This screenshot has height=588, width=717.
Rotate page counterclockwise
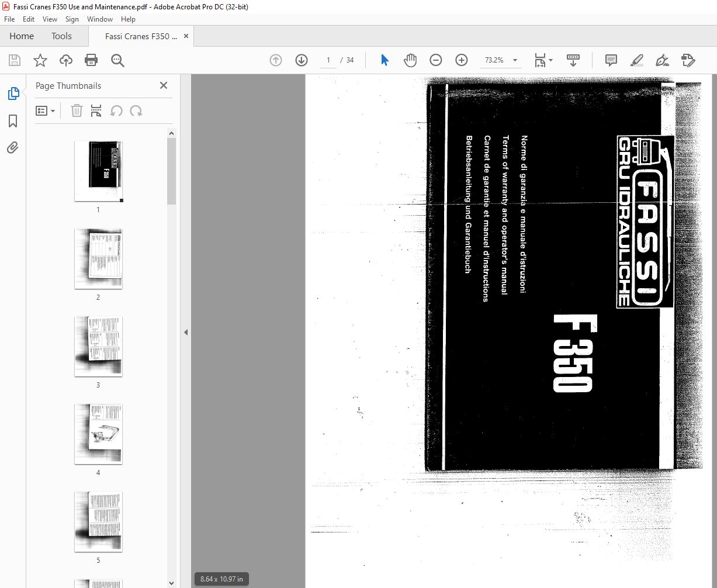pyautogui.click(x=117, y=110)
